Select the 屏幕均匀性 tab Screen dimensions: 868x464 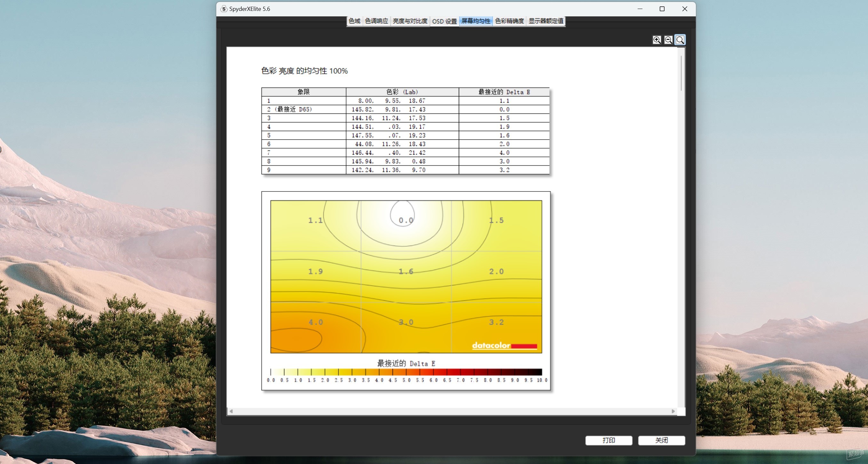coord(475,21)
